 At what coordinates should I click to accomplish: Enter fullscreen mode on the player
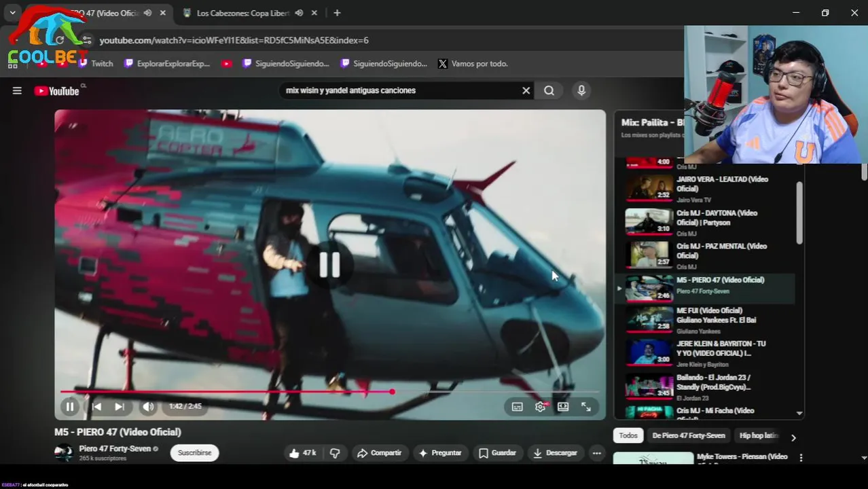tap(585, 406)
